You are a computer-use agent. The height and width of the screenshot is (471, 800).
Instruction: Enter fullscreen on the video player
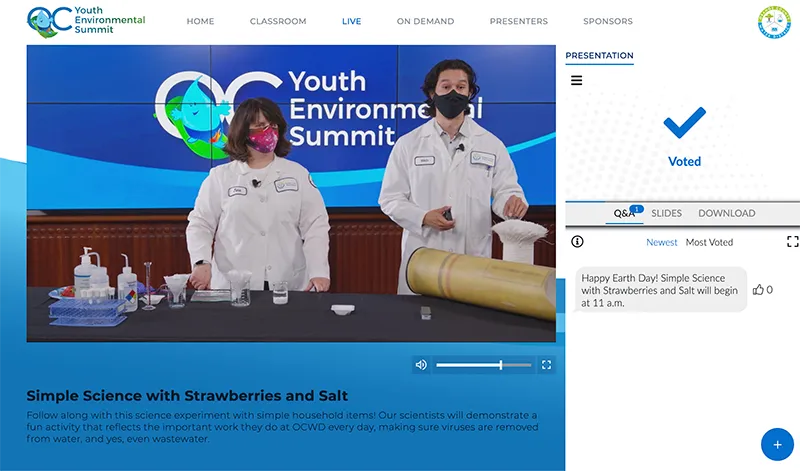pos(546,364)
